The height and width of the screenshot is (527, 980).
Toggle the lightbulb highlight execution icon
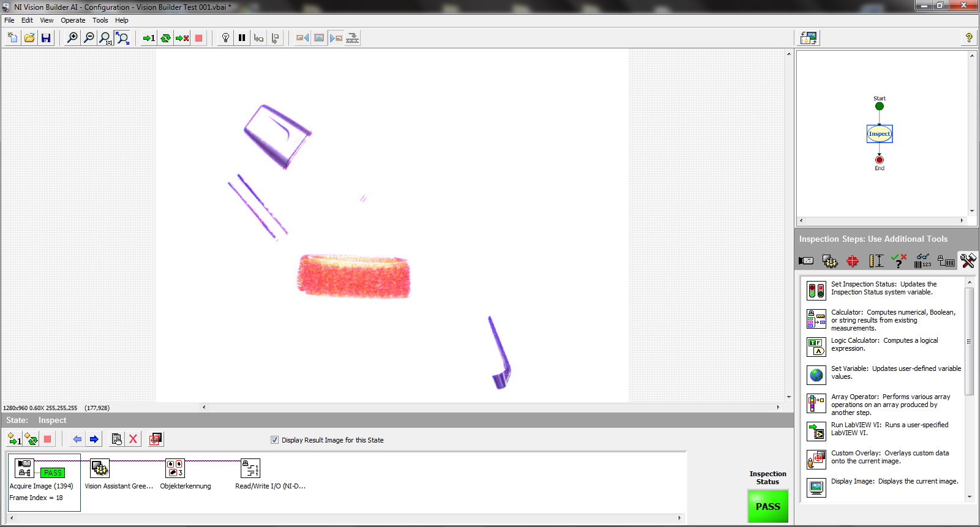click(225, 38)
